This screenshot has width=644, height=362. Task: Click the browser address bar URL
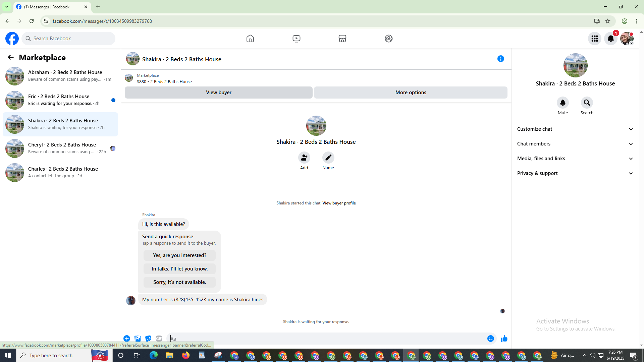point(102,21)
